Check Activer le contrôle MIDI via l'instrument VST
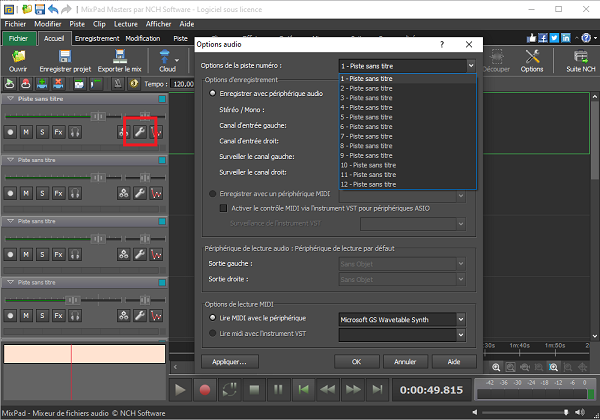Screen dimensions: 600x420 (x=223, y=208)
